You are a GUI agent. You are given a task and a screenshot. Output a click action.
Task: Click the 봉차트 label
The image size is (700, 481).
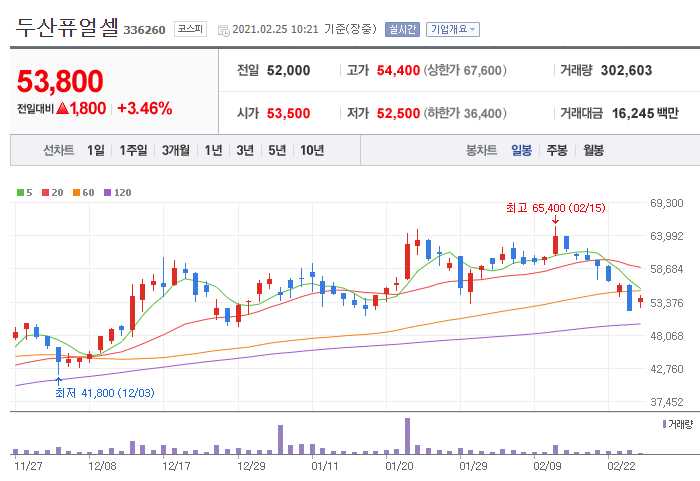[481, 151]
